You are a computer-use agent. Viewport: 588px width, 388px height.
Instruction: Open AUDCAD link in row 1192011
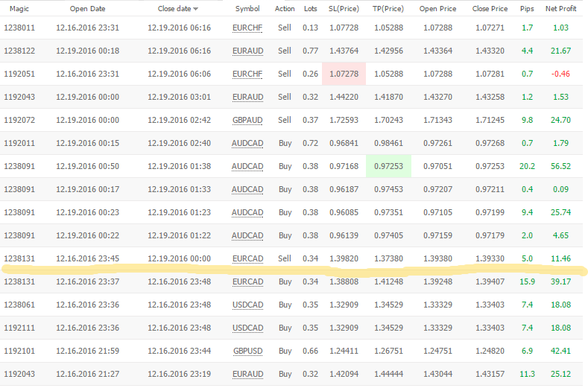tap(247, 144)
